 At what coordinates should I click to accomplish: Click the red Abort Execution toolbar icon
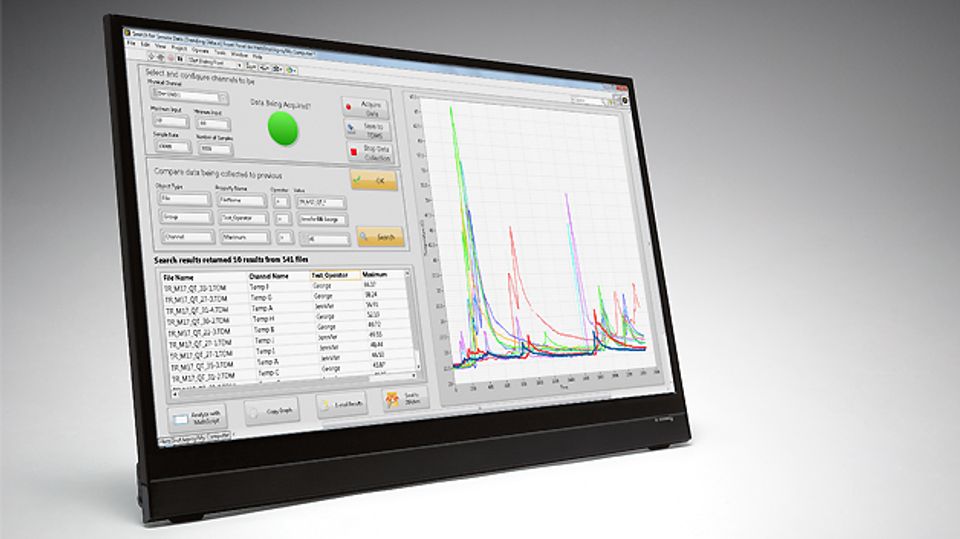[170, 58]
